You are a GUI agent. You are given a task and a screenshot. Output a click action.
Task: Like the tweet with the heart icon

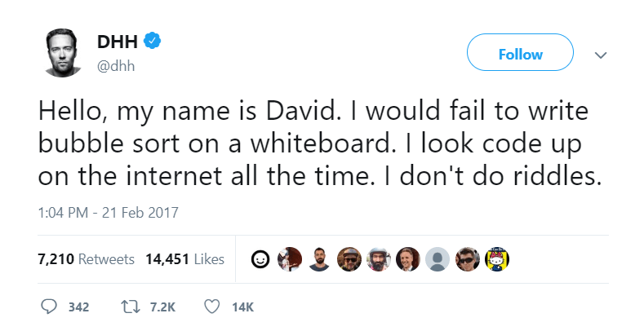tap(212, 307)
